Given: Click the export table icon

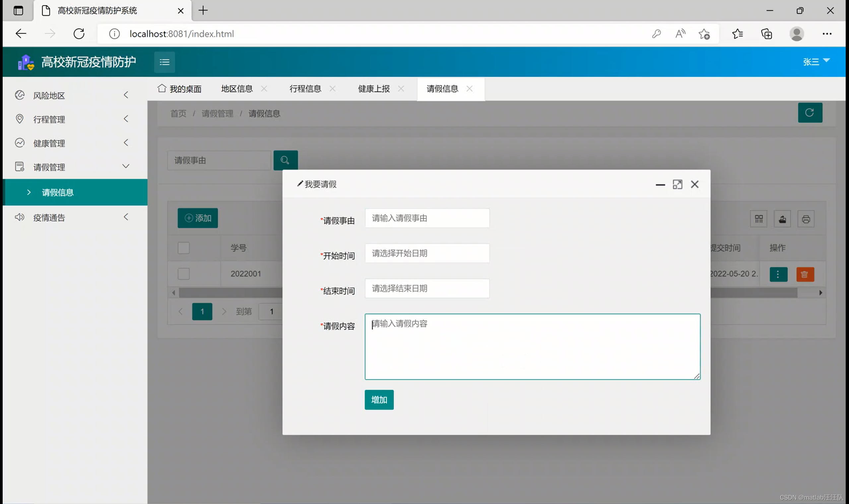Looking at the screenshot, I should 782,219.
